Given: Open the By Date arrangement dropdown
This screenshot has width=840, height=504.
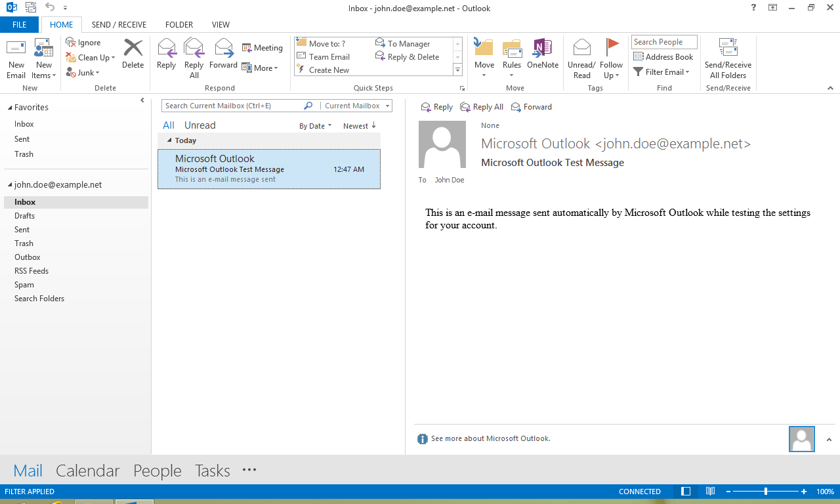Looking at the screenshot, I should [316, 126].
